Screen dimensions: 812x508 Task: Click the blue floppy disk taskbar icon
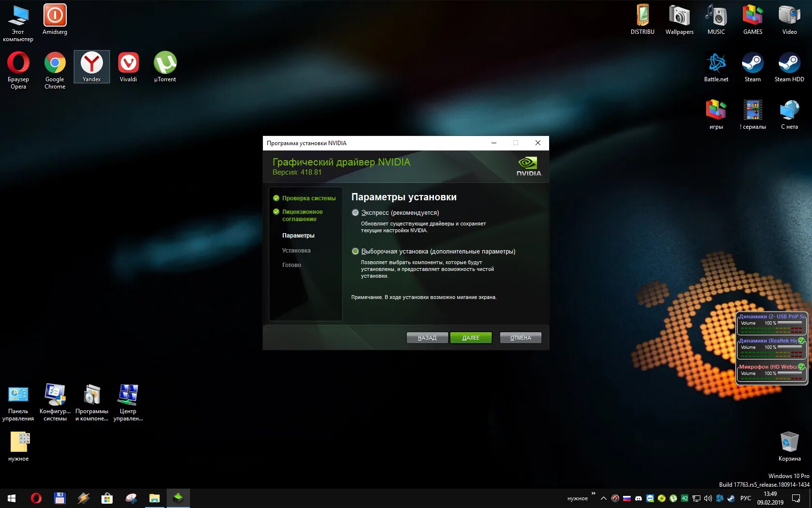tap(60, 498)
